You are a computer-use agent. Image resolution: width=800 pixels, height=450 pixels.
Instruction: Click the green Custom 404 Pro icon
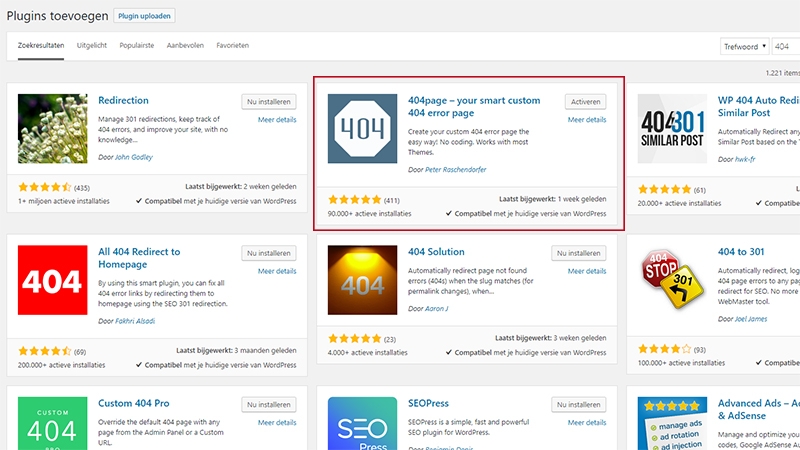(x=53, y=423)
